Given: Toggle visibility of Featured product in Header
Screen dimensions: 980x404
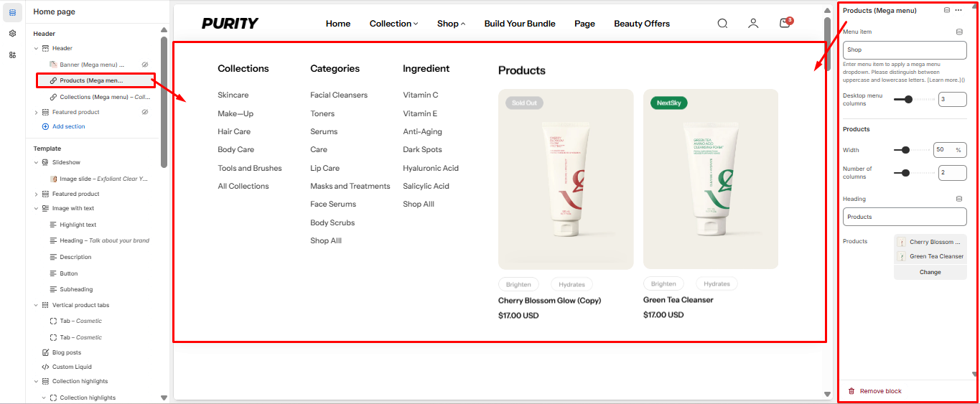Looking at the screenshot, I should (x=145, y=112).
